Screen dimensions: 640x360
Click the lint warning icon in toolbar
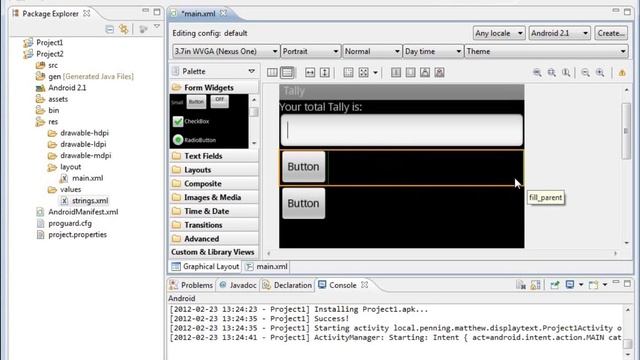pyautogui.click(x=622, y=73)
